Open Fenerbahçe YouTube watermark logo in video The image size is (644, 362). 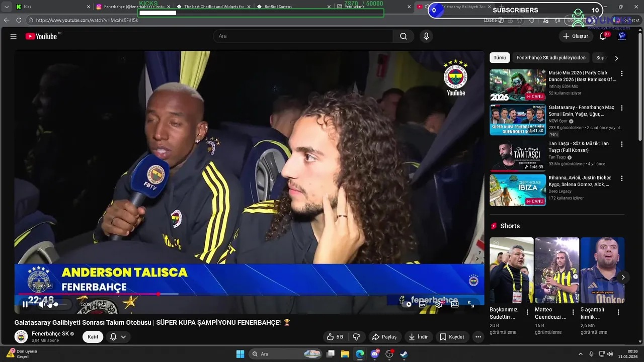(455, 78)
